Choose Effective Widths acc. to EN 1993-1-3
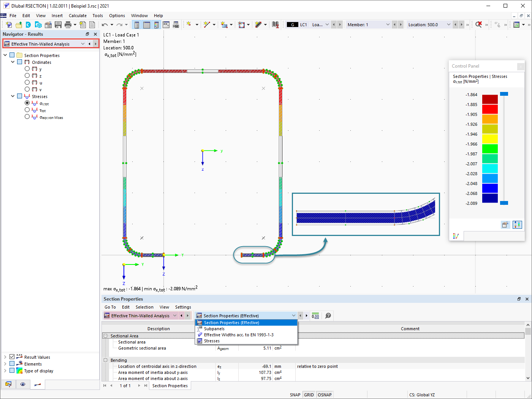 (x=246, y=335)
